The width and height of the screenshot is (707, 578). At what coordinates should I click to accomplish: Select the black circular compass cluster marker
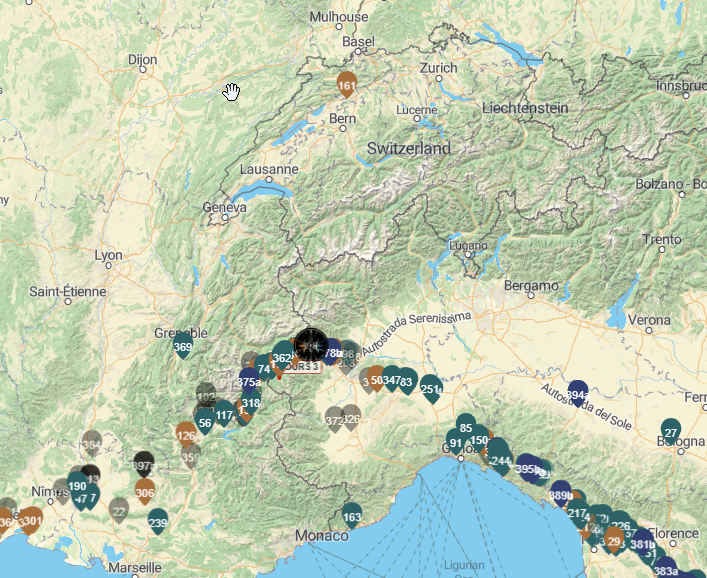(x=312, y=346)
